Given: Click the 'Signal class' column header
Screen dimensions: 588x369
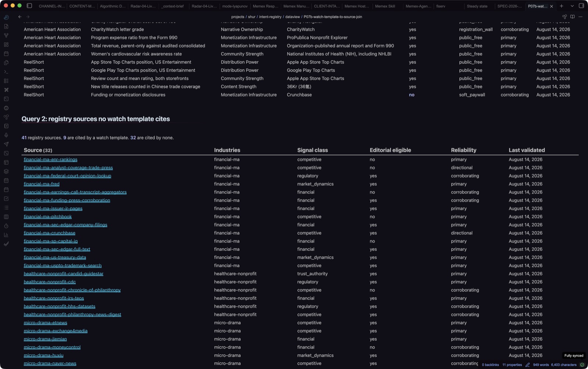Looking at the screenshot, I should click(x=312, y=150).
